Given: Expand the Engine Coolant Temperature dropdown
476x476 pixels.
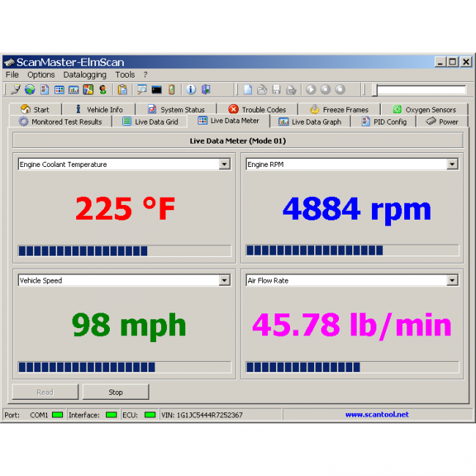Looking at the screenshot, I should coord(225,165).
